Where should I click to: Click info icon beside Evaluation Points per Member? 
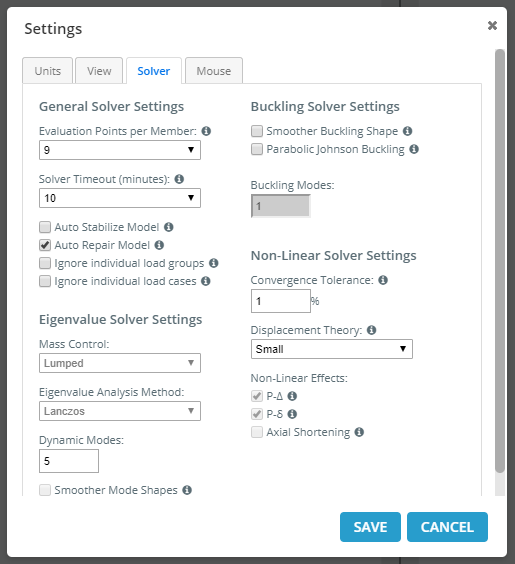(x=206, y=131)
